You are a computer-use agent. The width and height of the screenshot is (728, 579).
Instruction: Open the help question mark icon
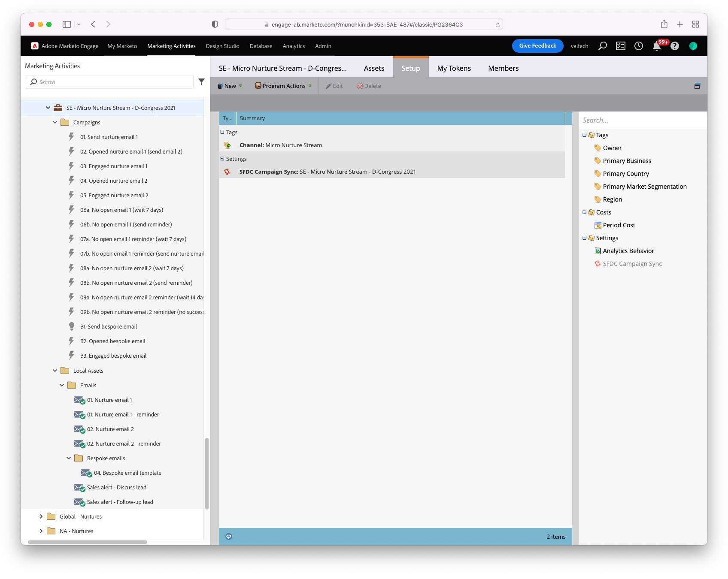pyautogui.click(x=675, y=46)
